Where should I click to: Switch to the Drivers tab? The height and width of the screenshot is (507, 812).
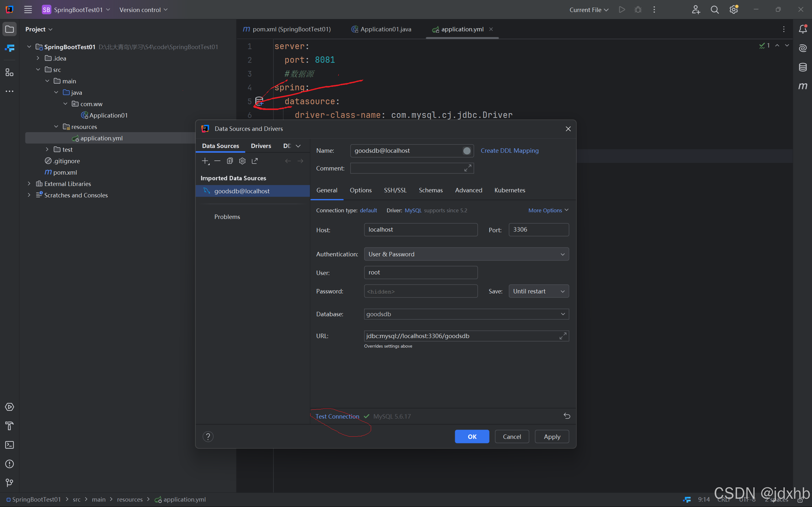click(261, 146)
